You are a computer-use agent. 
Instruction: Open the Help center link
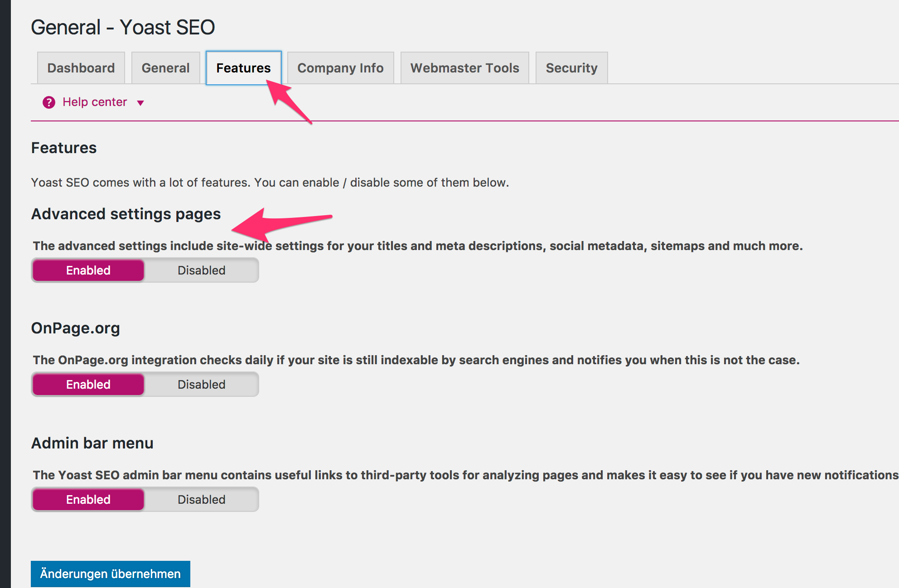[x=94, y=102]
